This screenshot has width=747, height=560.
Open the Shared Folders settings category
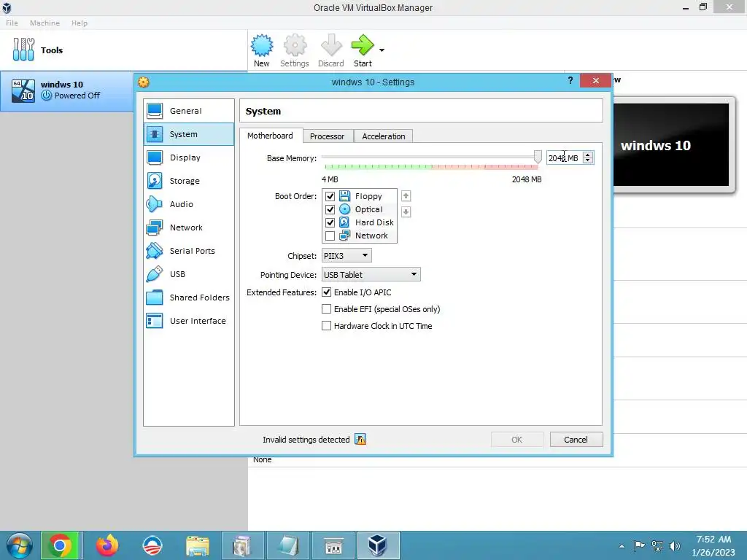189,297
